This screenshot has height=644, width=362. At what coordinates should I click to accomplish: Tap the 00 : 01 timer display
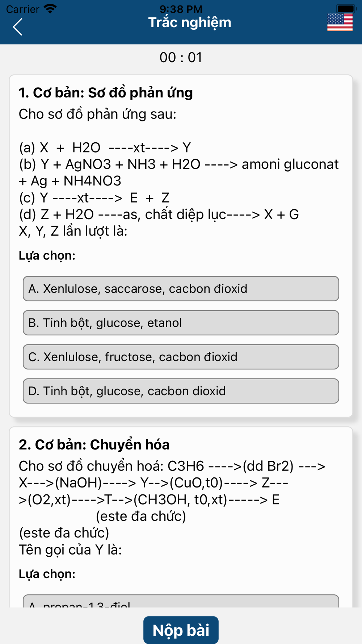pyautogui.click(x=181, y=58)
